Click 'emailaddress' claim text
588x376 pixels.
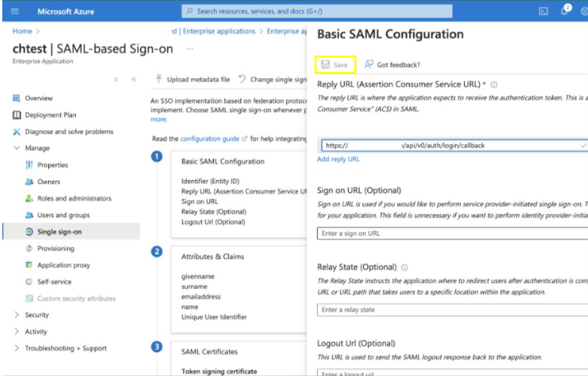point(201,296)
